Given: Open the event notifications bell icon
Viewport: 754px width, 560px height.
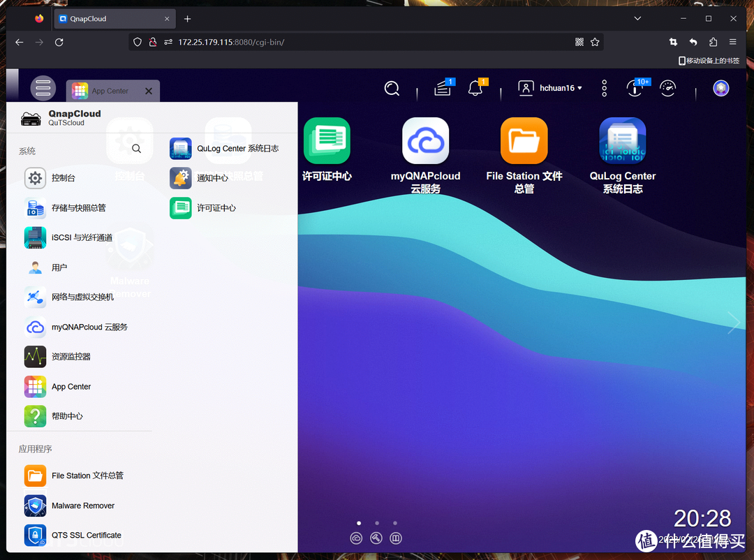Looking at the screenshot, I should click(476, 88).
